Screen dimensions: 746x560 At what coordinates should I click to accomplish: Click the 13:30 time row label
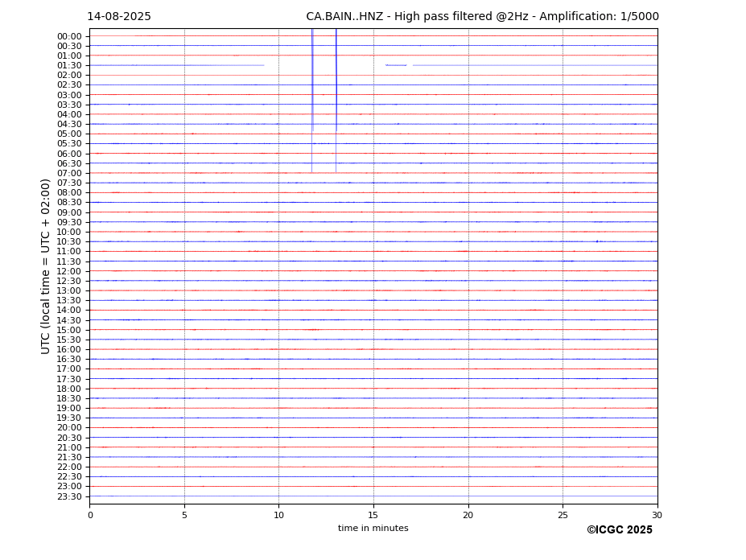pyautogui.click(x=69, y=301)
